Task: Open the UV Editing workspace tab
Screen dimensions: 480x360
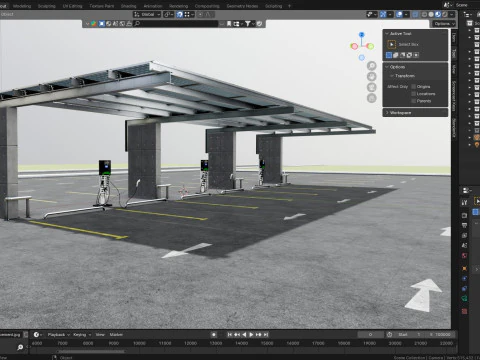Action: tap(72, 6)
